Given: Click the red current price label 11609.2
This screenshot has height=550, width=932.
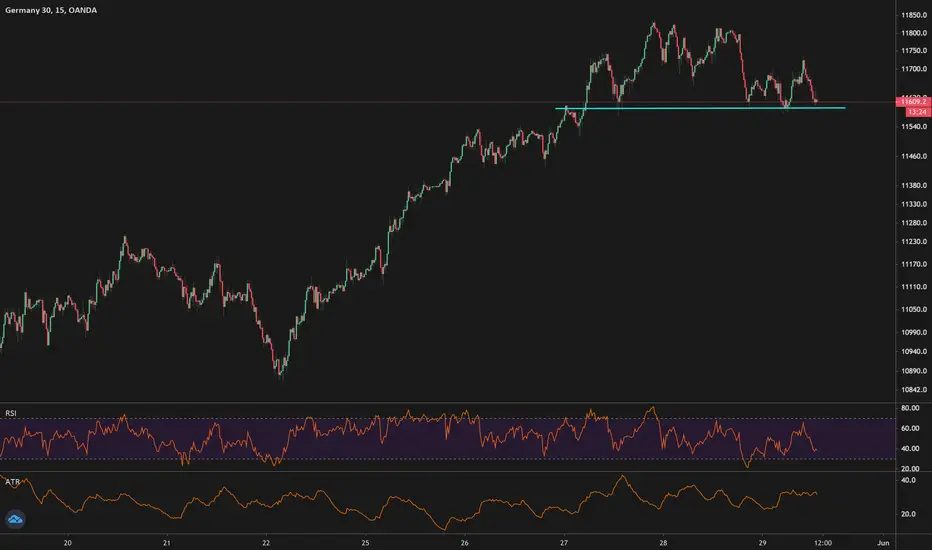Looking at the screenshot, I should pyautogui.click(x=913, y=102).
